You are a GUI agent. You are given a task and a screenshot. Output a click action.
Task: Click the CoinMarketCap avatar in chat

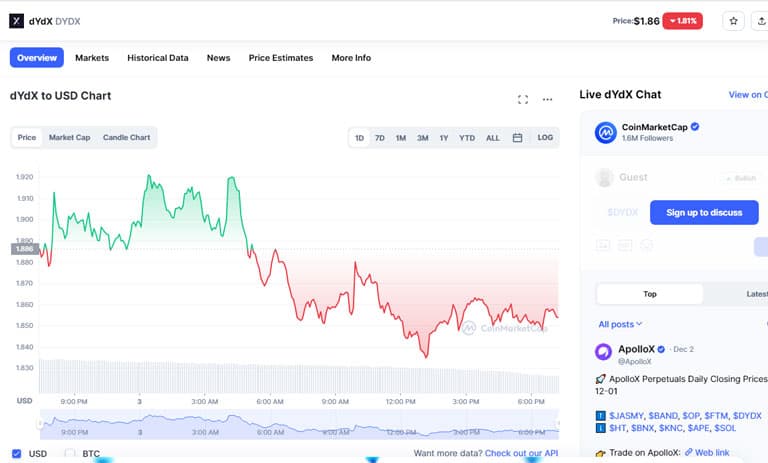point(605,132)
